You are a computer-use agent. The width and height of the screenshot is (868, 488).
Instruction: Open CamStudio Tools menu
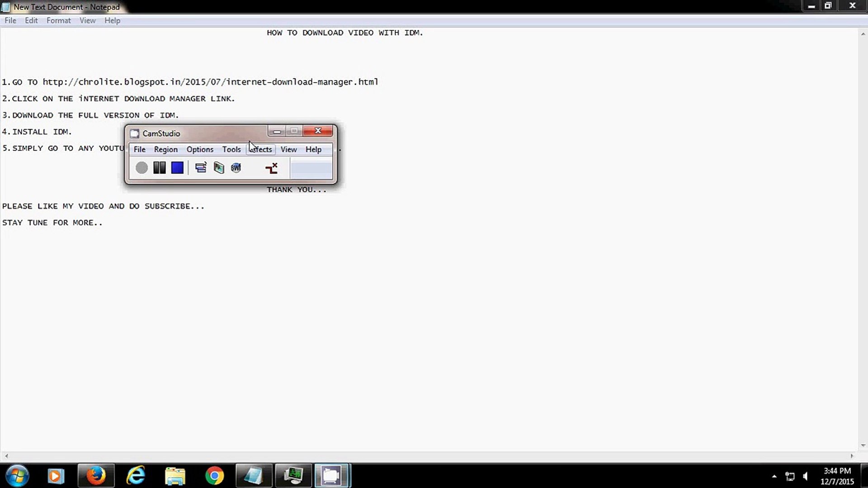click(231, 150)
